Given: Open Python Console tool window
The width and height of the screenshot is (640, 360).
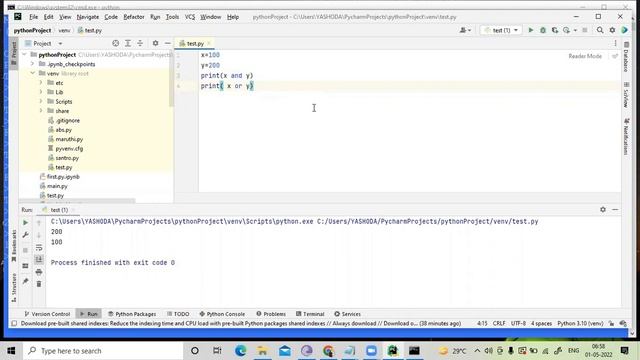Looking at the screenshot, I should coord(222,314).
